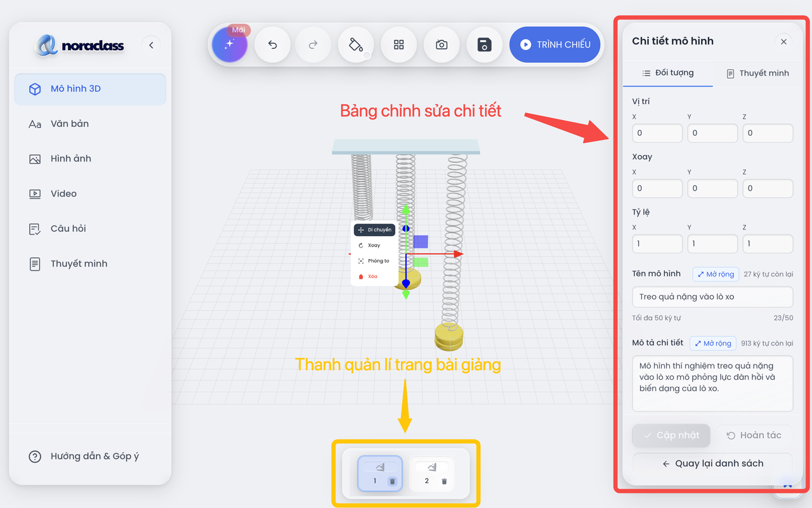The image size is (812, 508).
Task: Delete slide 1 with its trash icon
Action: click(x=392, y=481)
